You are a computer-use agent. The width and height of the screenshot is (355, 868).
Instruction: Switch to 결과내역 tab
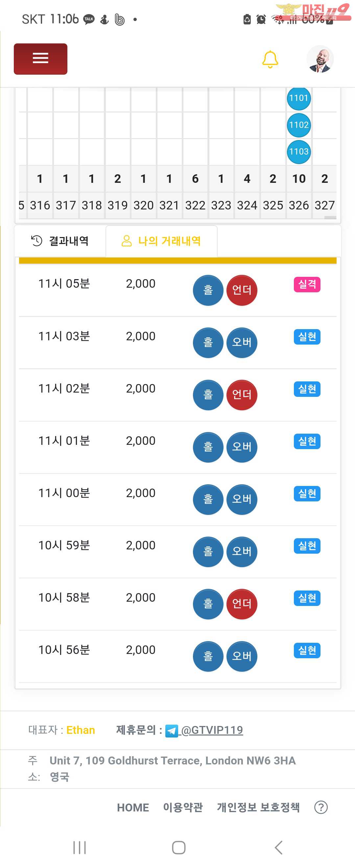[x=60, y=241]
